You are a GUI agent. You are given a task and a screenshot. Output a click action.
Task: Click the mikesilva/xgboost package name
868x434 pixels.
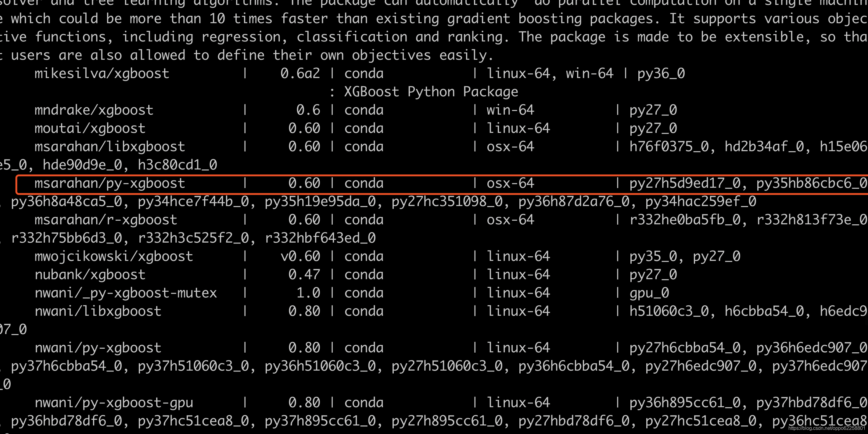coord(102,73)
